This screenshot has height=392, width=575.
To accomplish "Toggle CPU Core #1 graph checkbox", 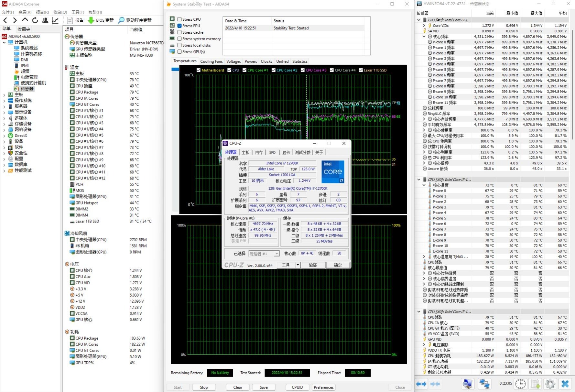I will click(x=244, y=70).
